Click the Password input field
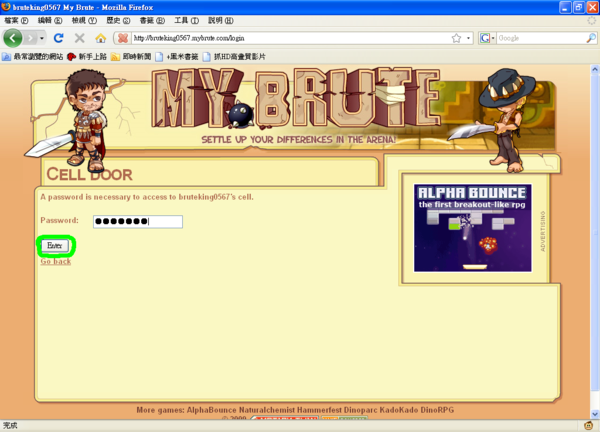The image size is (600, 432). [x=138, y=222]
